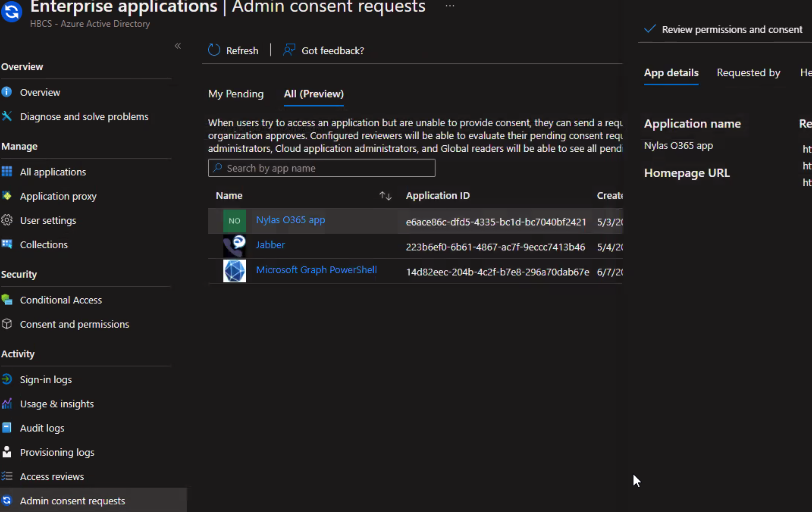Screen dimensions: 812x512
Task: Click the Got feedback? button
Action: tap(323, 51)
